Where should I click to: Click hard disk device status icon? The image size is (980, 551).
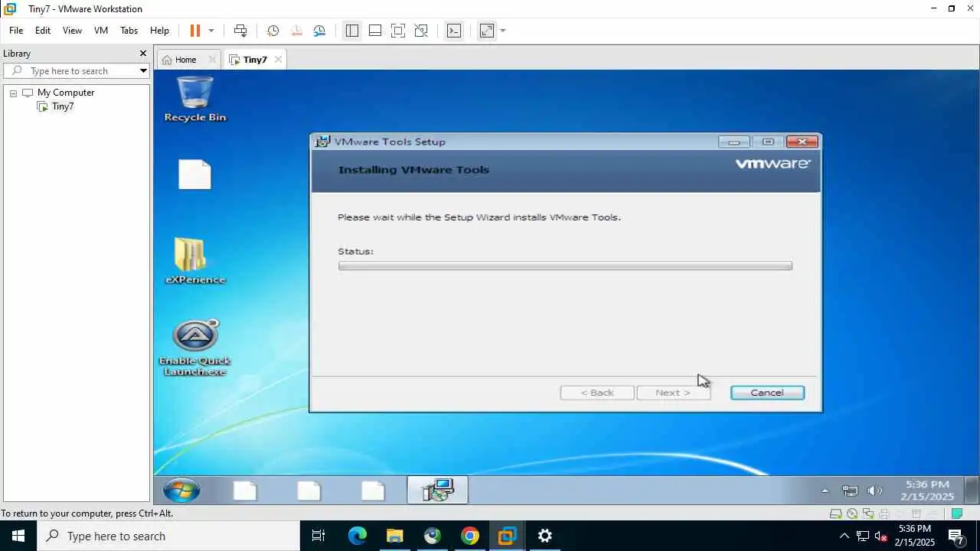(836, 514)
